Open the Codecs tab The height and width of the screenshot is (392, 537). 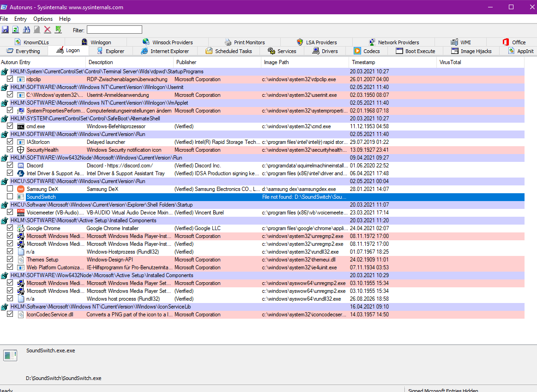tap(367, 51)
